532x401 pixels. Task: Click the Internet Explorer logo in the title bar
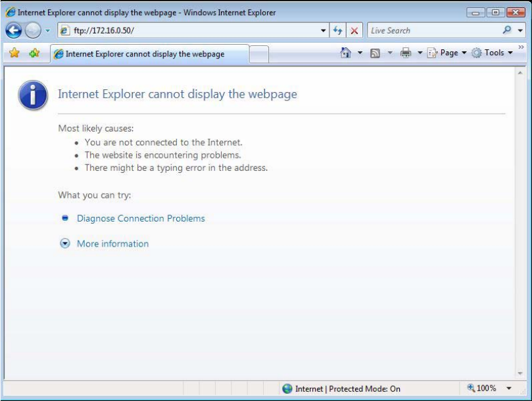11,12
